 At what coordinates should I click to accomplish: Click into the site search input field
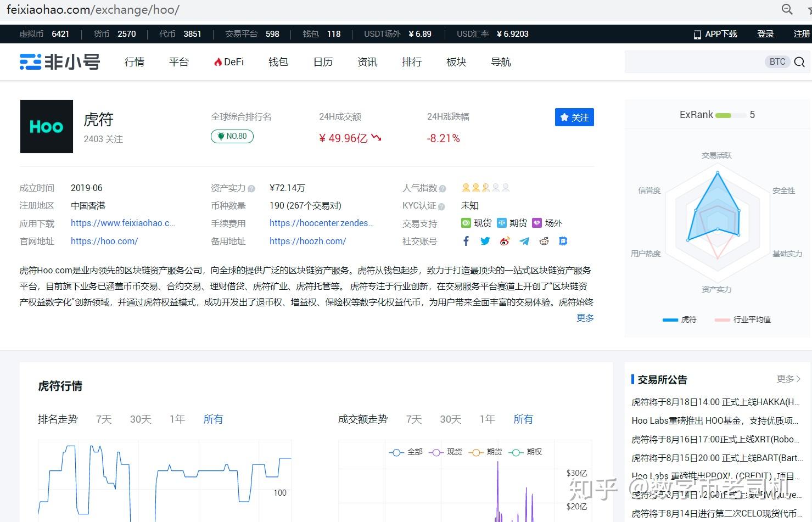[x=695, y=62]
